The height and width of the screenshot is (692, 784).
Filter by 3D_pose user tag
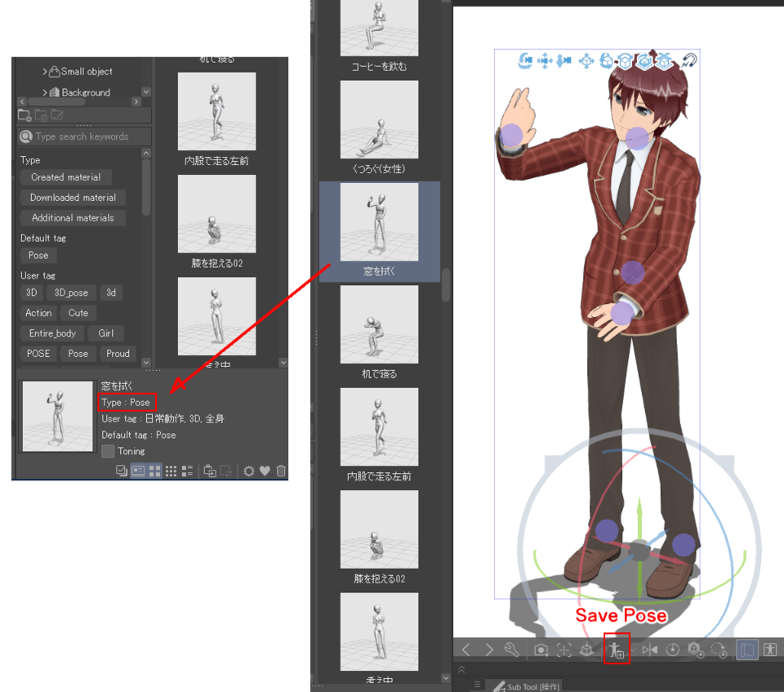pos(71,292)
